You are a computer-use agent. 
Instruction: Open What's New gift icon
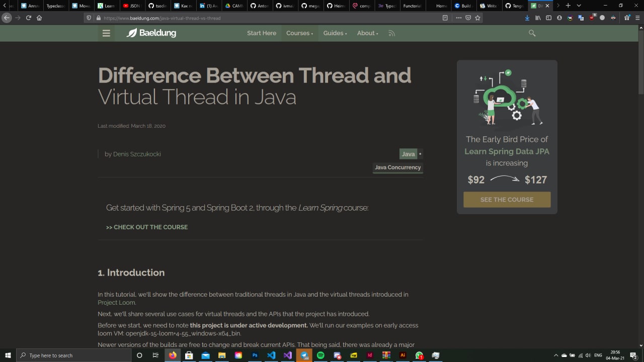627,18
